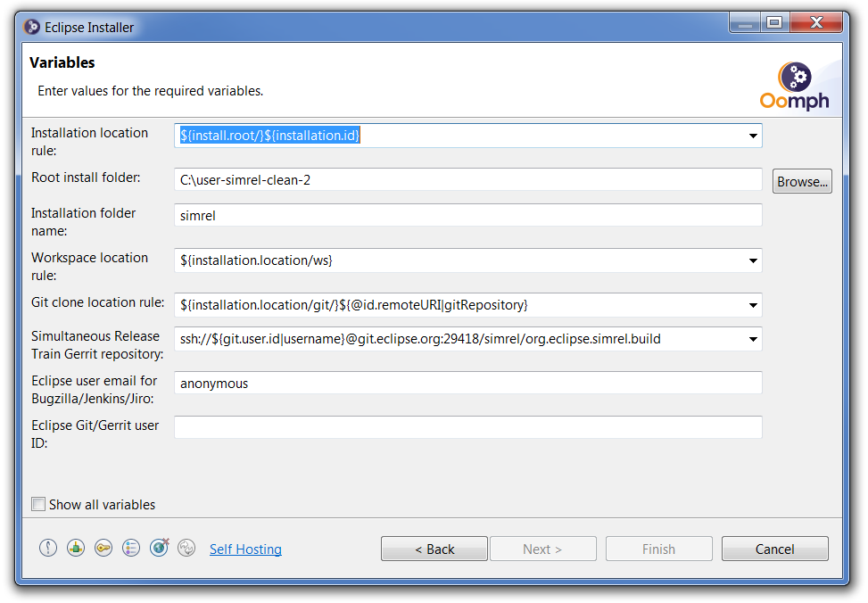
Task: Go to previous page with Back
Action: tap(434, 549)
